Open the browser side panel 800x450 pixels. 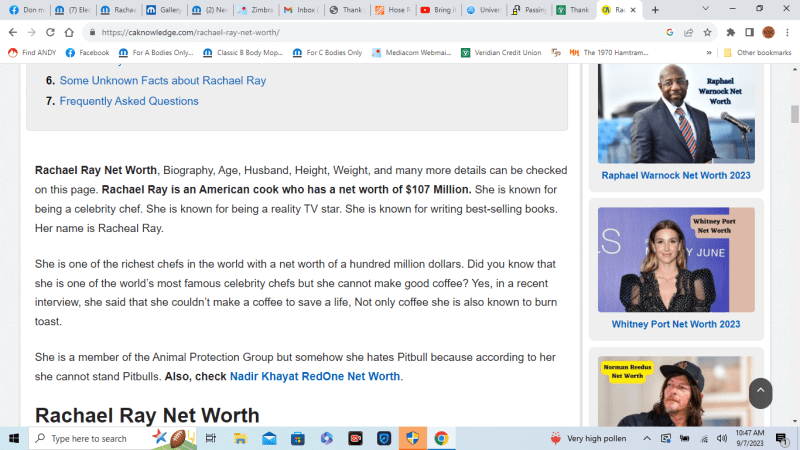tap(749, 32)
